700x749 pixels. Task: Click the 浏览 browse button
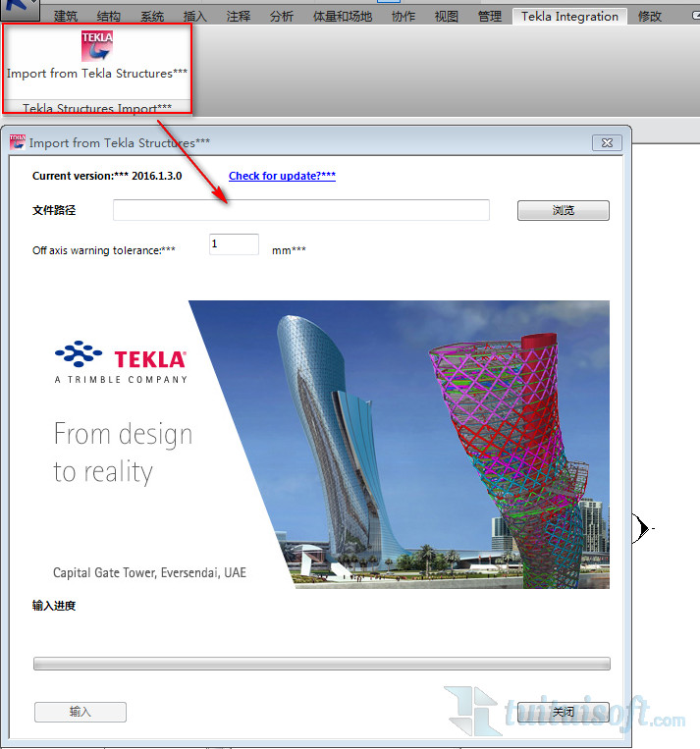564,210
